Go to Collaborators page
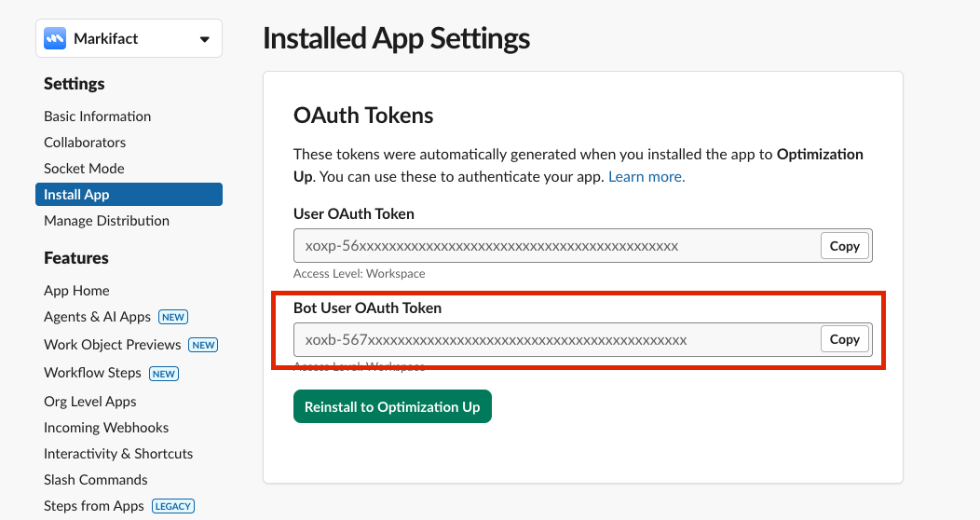 (x=85, y=143)
